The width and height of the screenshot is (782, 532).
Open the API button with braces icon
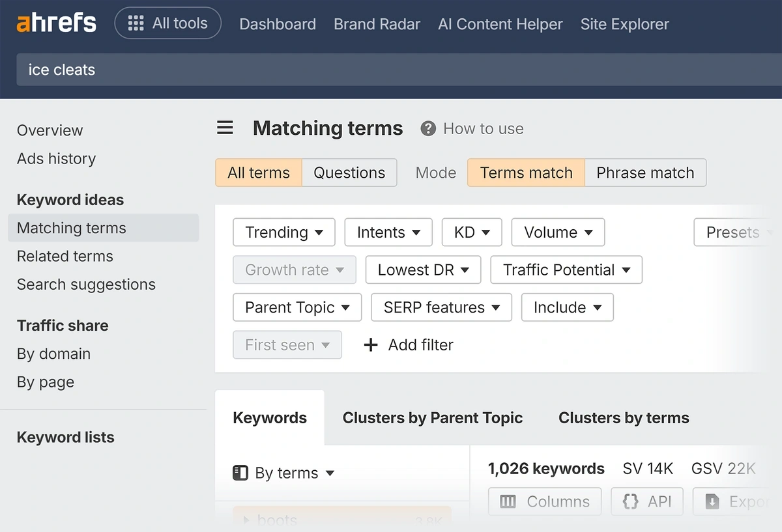pyautogui.click(x=647, y=501)
